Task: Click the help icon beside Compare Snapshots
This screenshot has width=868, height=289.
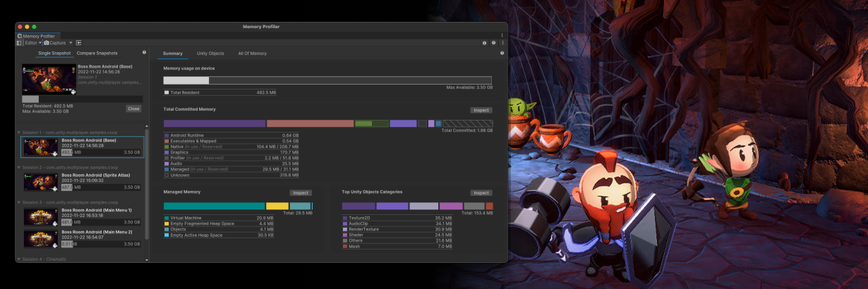Action: click(x=144, y=52)
